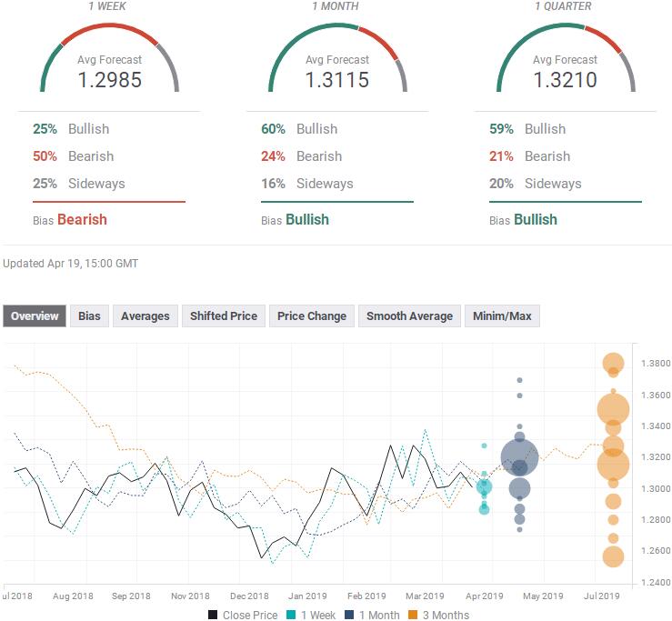
Task: Open the Bias tab
Action: (89, 316)
